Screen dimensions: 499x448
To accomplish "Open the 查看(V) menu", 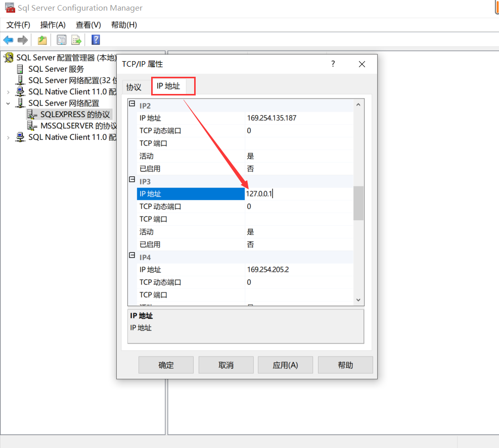I will click(x=88, y=25).
